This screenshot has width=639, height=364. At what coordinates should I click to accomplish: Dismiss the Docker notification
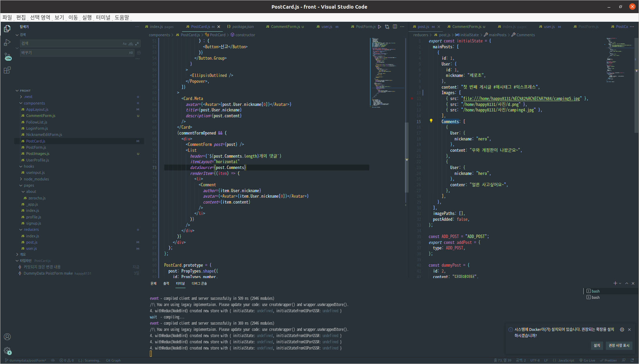(629, 329)
